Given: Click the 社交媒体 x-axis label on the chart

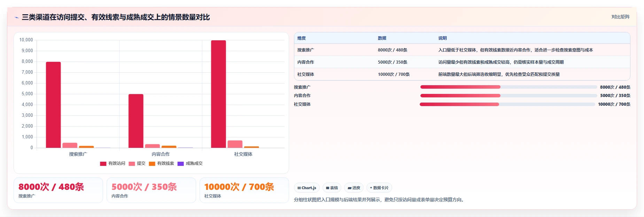Looking at the screenshot, I should pos(243,154).
